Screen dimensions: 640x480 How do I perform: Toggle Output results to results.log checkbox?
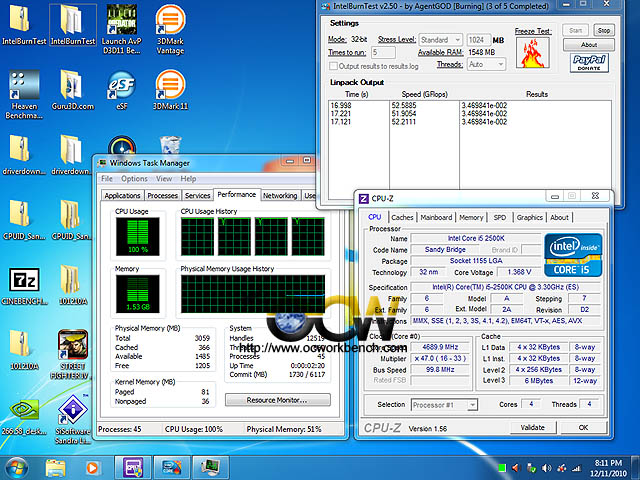[x=333, y=66]
